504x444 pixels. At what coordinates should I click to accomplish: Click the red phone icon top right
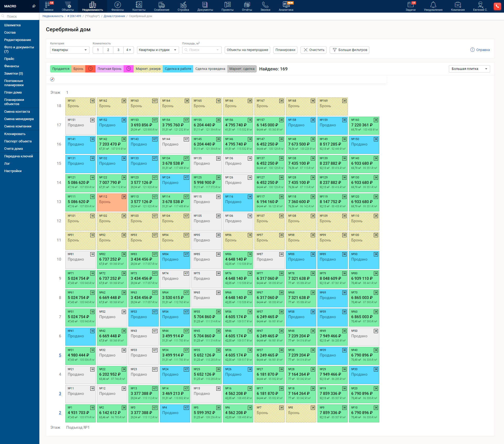click(497, 6)
